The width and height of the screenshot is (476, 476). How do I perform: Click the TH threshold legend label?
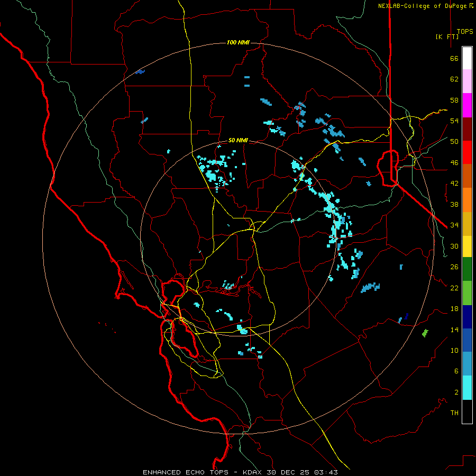pyautogui.click(x=454, y=413)
